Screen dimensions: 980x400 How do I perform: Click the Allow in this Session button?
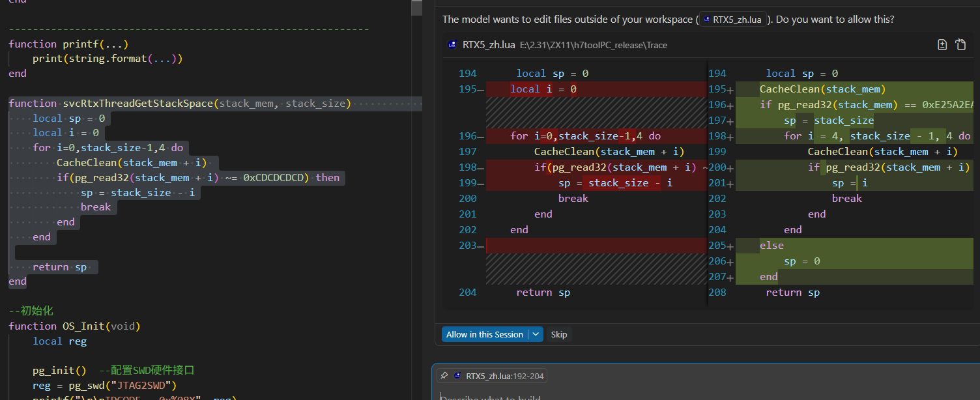[x=484, y=334]
